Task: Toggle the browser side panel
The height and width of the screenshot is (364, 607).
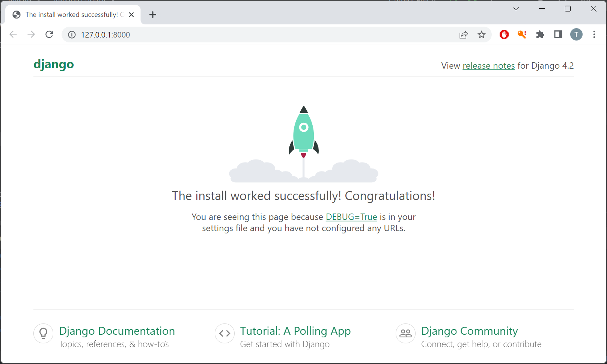Action: point(558,35)
